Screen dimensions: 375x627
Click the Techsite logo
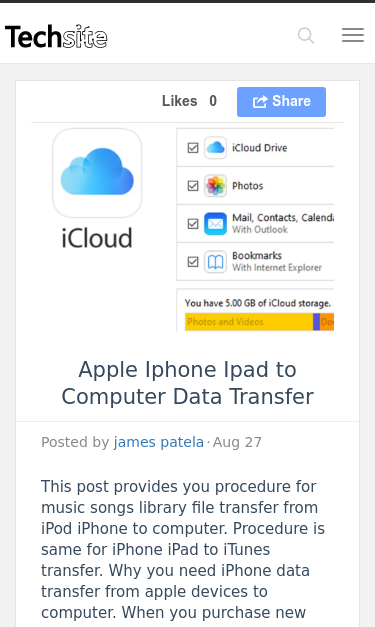coord(56,36)
